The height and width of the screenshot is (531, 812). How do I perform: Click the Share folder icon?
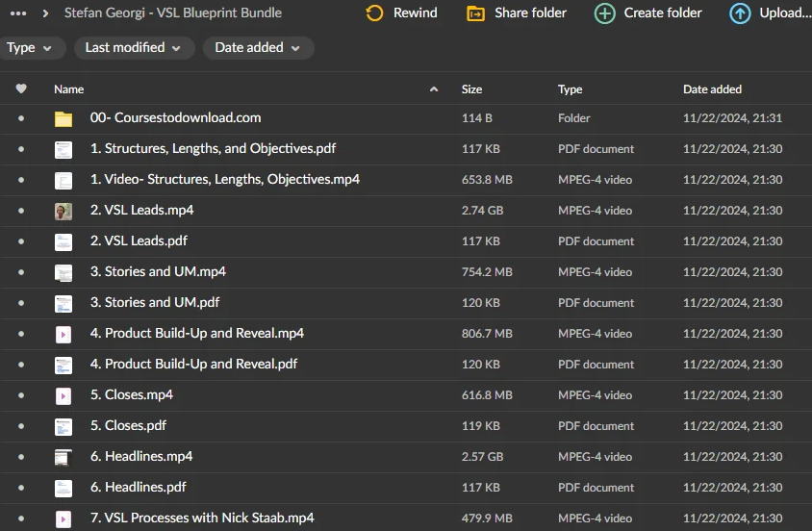tap(475, 13)
